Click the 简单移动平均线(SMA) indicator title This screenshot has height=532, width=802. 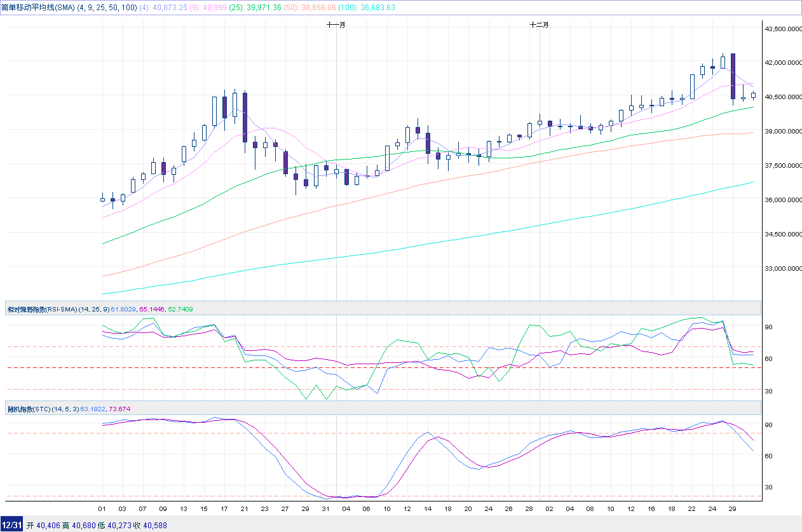click(x=38, y=8)
